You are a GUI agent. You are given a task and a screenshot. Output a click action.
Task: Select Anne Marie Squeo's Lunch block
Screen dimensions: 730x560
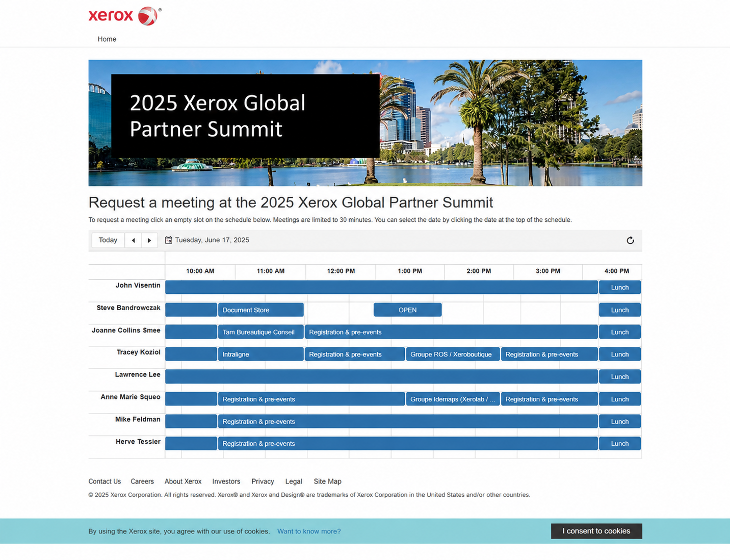(x=620, y=399)
